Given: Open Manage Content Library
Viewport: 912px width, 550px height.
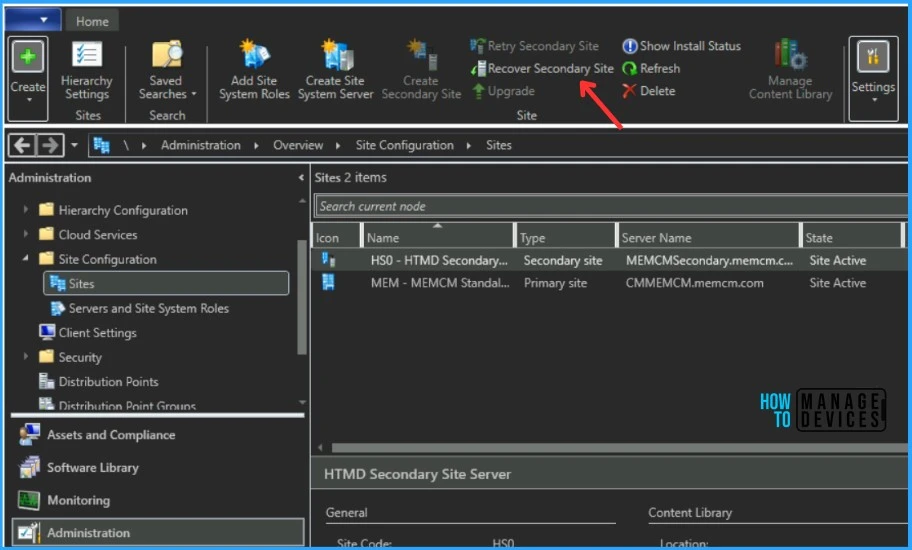Looking at the screenshot, I should (x=790, y=71).
